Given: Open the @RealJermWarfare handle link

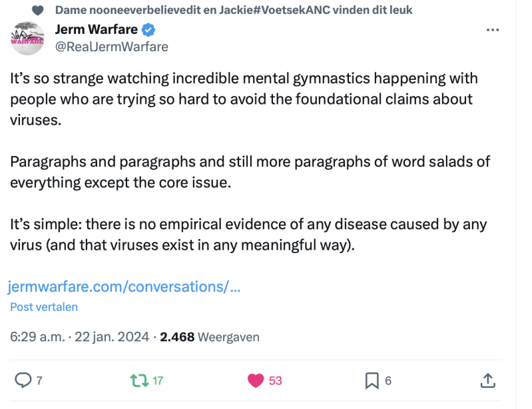Looking at the screenshot, I should coord(110,46).
